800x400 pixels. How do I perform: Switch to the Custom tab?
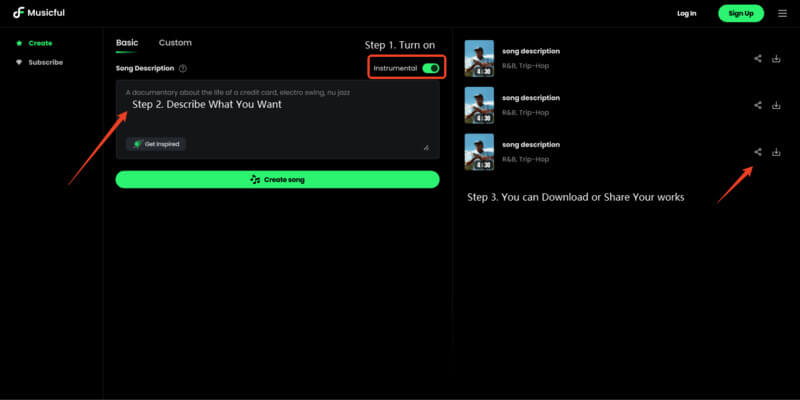click(175, 43)
